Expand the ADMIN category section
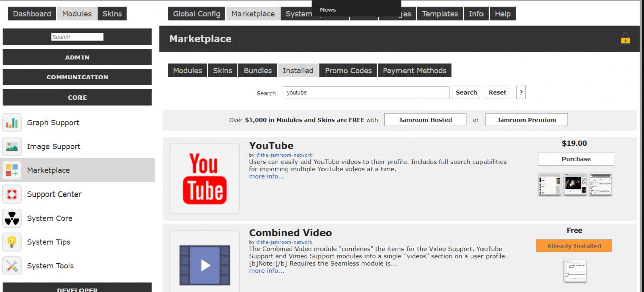Viewport: 644px width, 292px height. 77,57
